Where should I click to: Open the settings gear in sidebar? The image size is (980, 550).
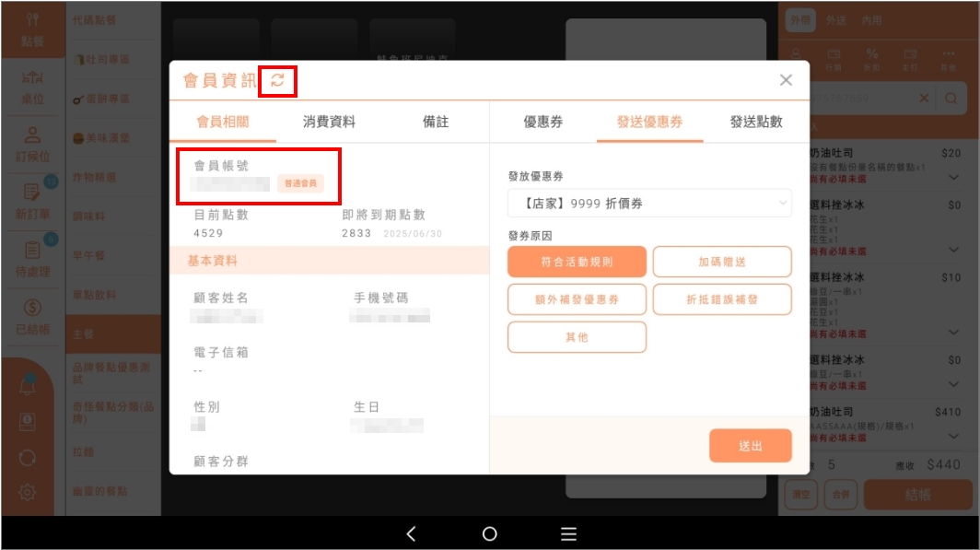[x=28, y=493]
